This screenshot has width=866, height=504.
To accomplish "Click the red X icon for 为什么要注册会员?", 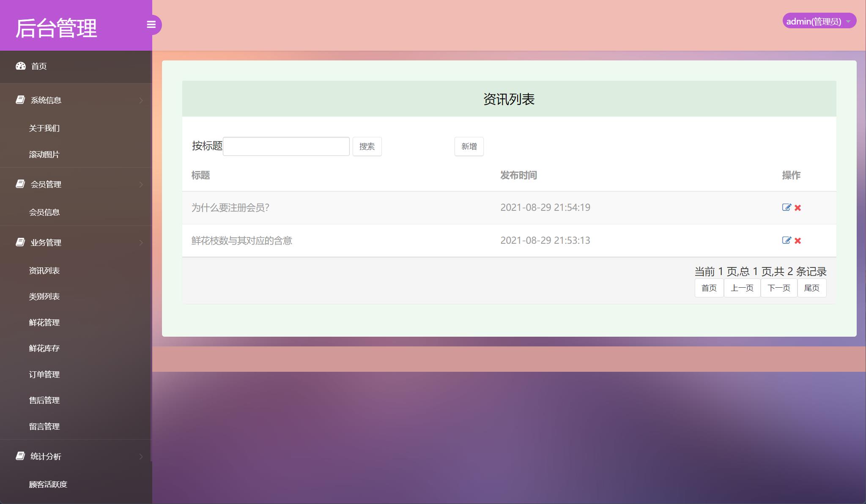I will pos(797,207).
